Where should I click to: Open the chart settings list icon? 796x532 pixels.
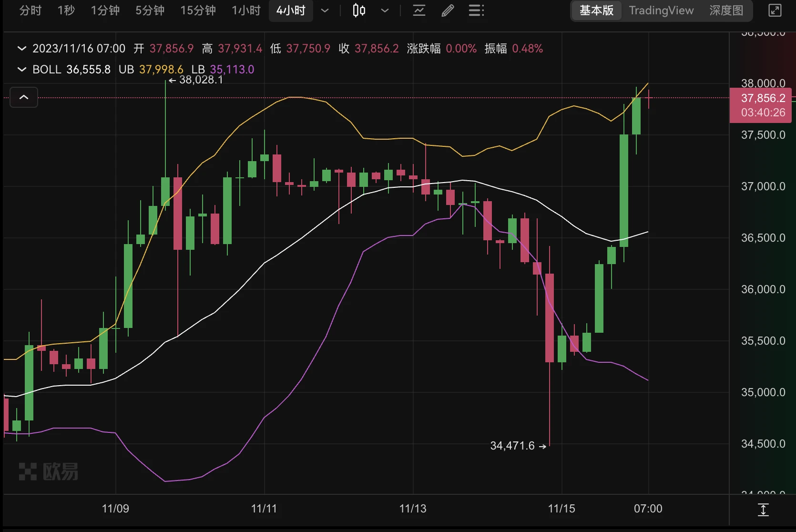click(x=476, y=10)
